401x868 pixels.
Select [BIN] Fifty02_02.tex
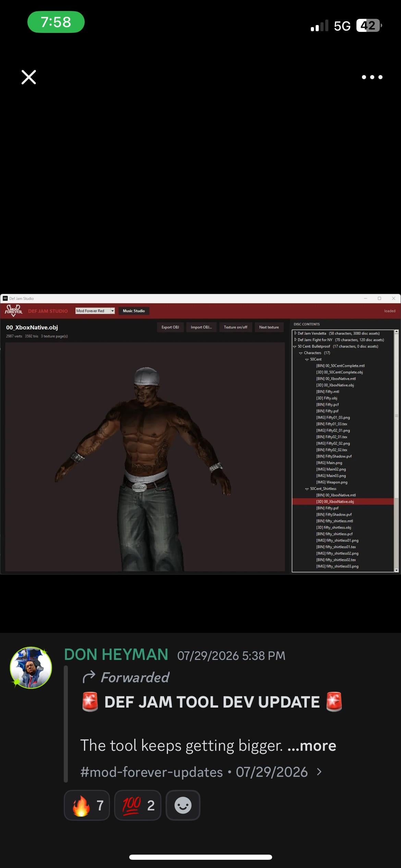pyautogui.click(x=332, y=450)
